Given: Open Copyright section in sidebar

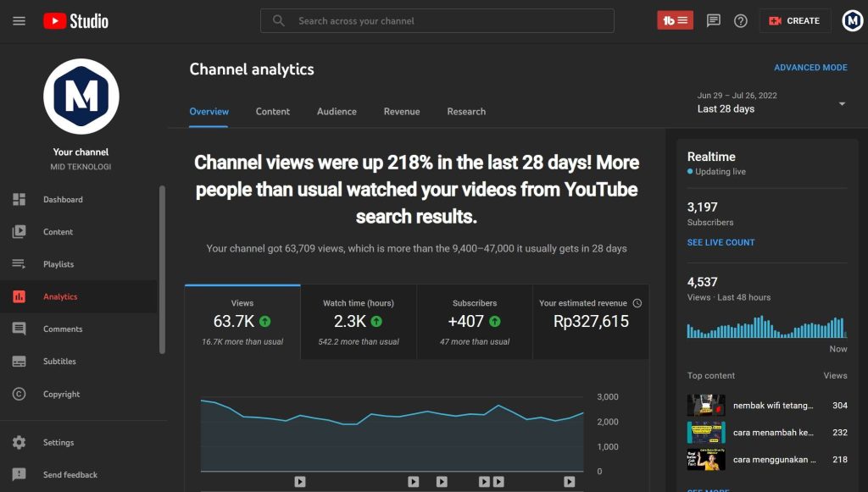Looking at the screenshot, I should click(x=61, y=395).
